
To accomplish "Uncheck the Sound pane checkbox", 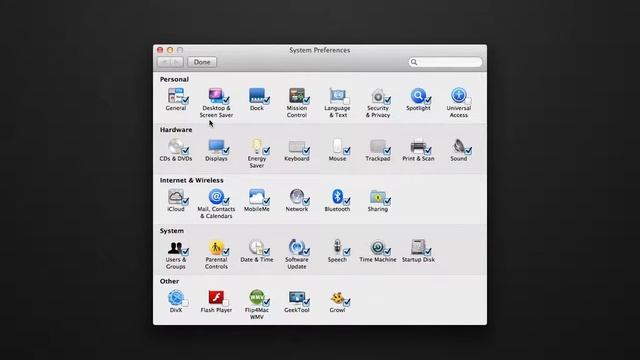I will click(x=468, y=151).
